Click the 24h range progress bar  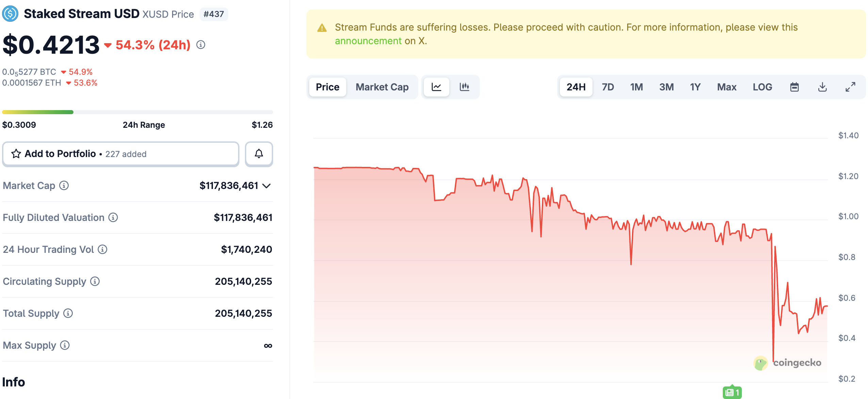pyautogui.click(x=136, y=111)
